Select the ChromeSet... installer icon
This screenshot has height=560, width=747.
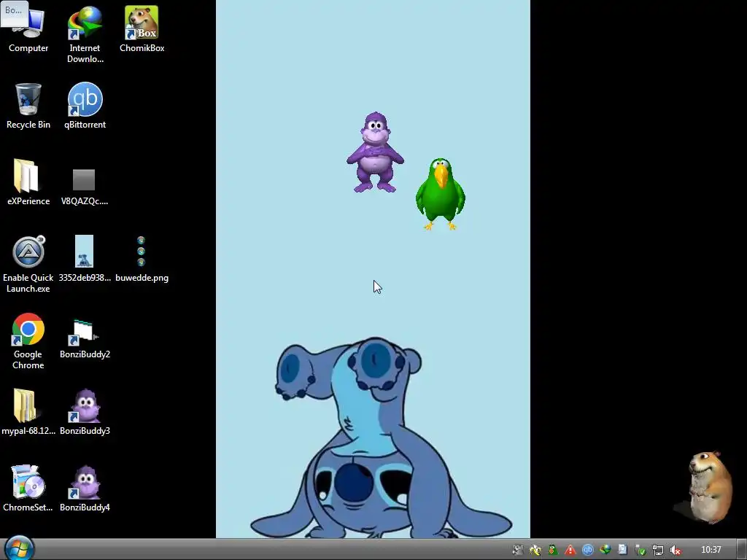point(28,488)
